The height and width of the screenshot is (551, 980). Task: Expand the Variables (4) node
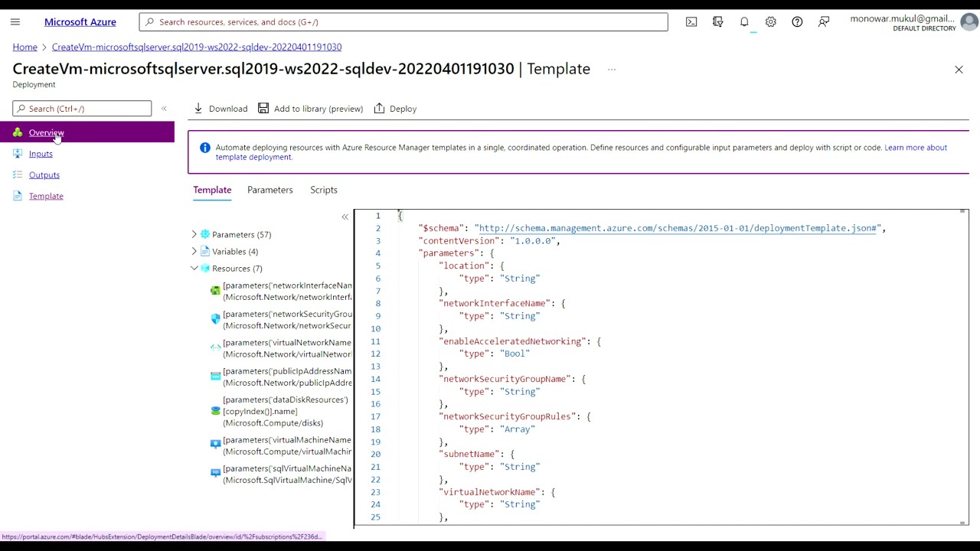(x=194, y=251)
